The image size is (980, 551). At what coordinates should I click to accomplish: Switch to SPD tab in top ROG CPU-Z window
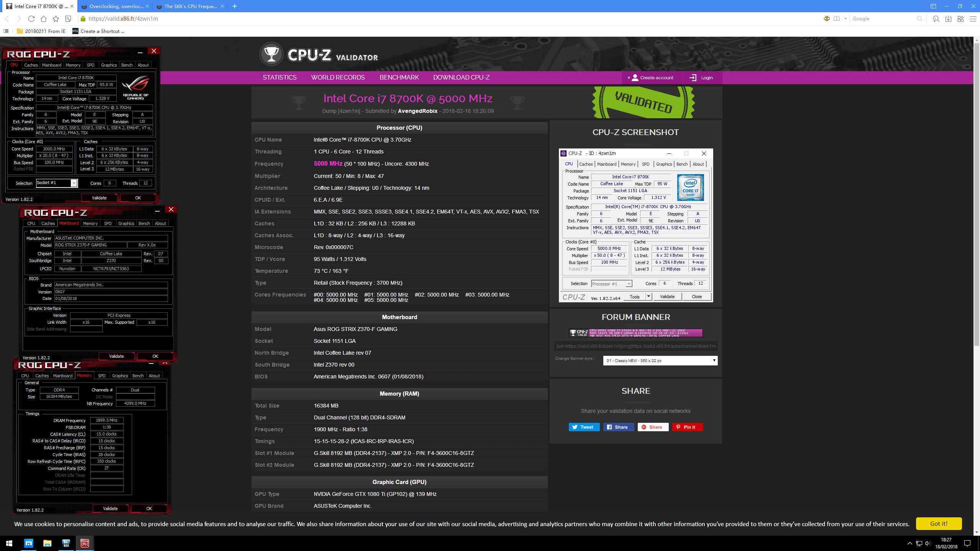[90, 65]
